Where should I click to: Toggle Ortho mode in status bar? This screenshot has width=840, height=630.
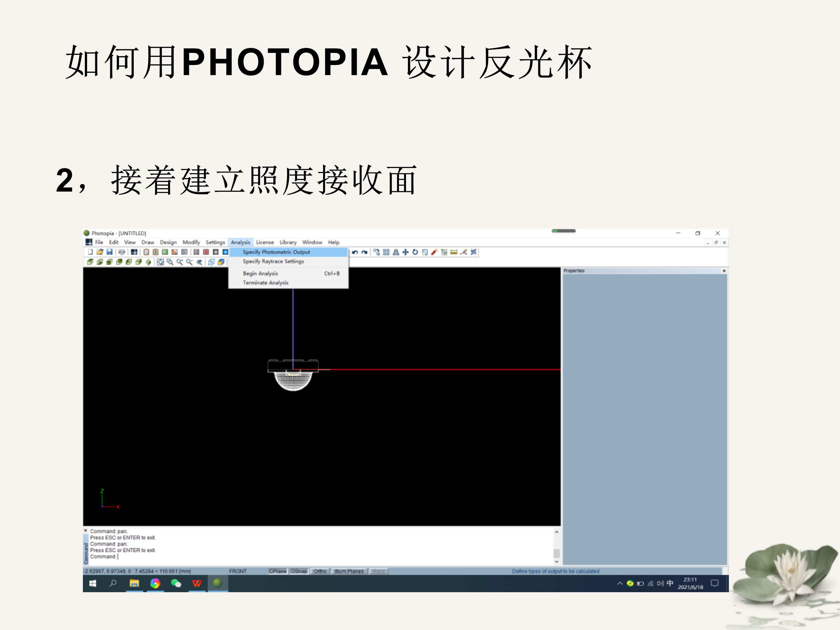click(320, 571)
